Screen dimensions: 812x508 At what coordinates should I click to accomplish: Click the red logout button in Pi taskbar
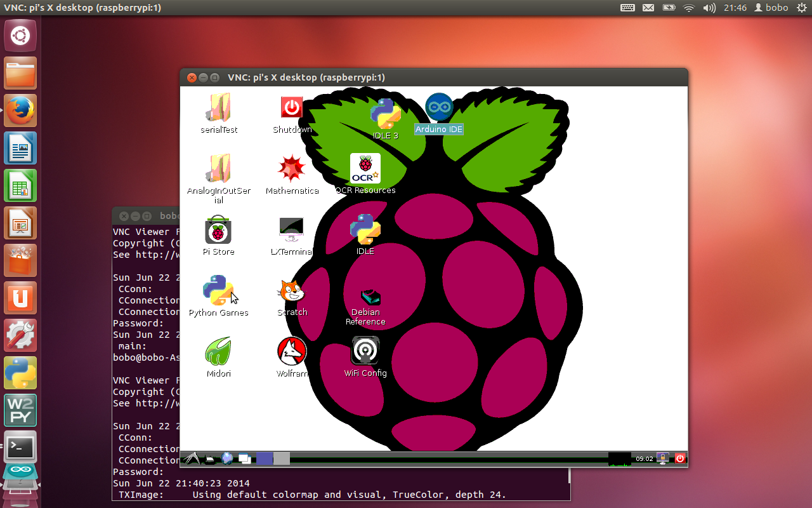(680, 458)
